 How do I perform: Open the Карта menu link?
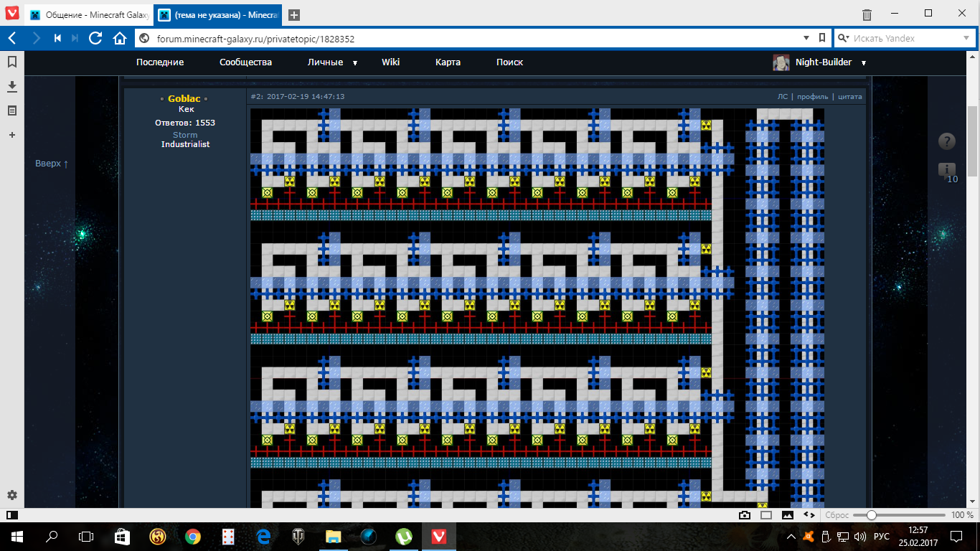[448, 62]
